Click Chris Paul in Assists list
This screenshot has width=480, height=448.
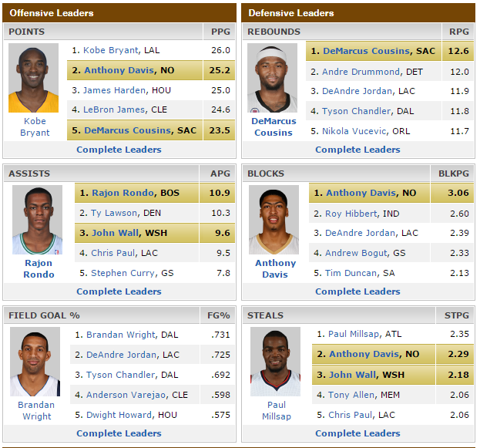pos(113,253)
